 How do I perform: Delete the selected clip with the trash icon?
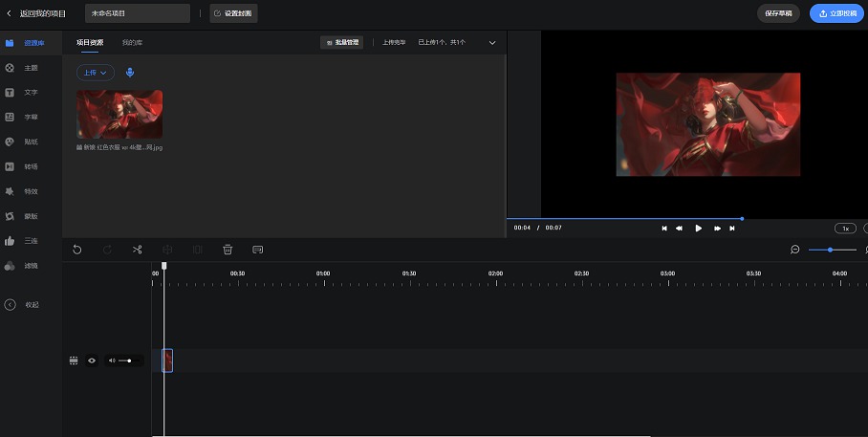pyautogui.click(x=228, y=250)
